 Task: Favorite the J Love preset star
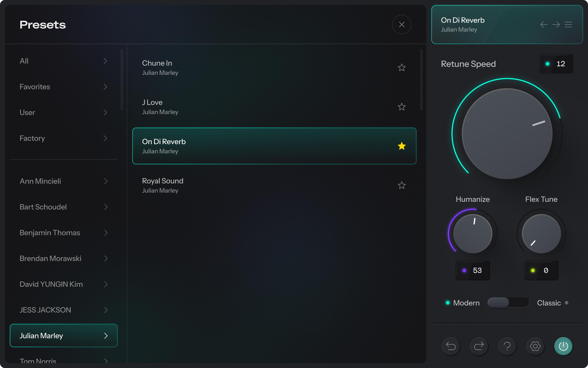coord(402,107)
